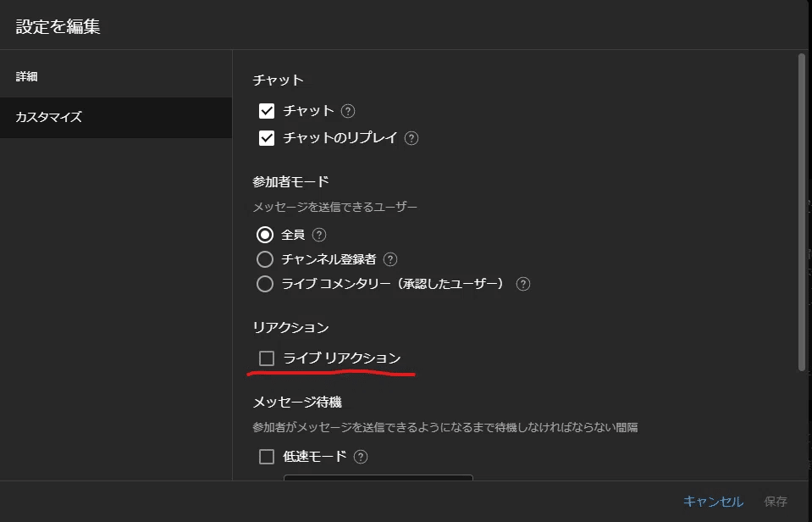Click the キャンセル button

(713, 502)
